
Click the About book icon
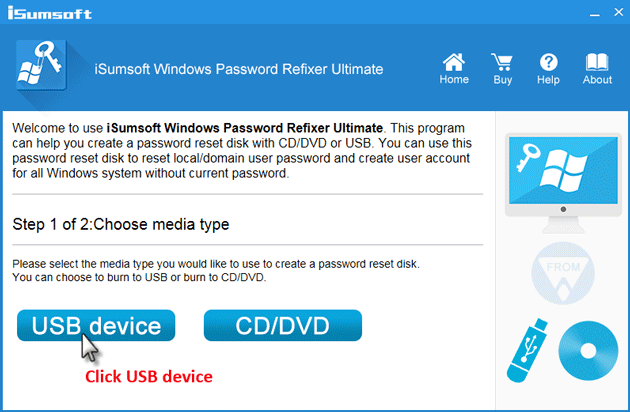tap(597, 62)
